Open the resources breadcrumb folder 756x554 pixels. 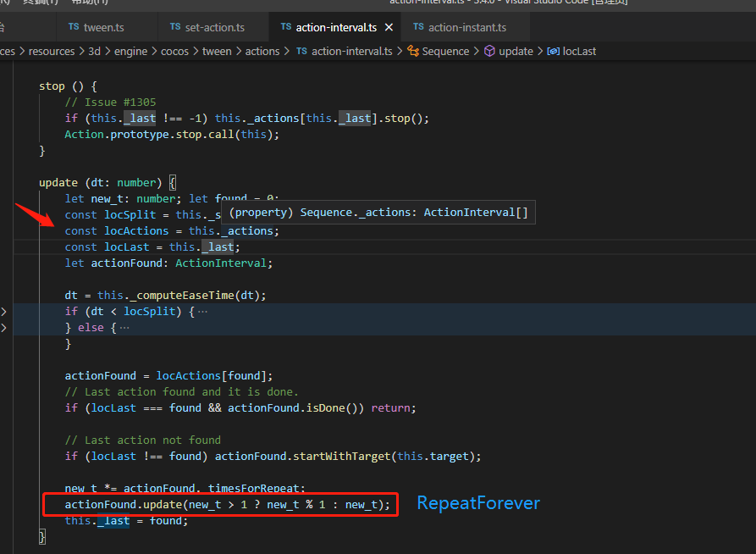point(52,51)
